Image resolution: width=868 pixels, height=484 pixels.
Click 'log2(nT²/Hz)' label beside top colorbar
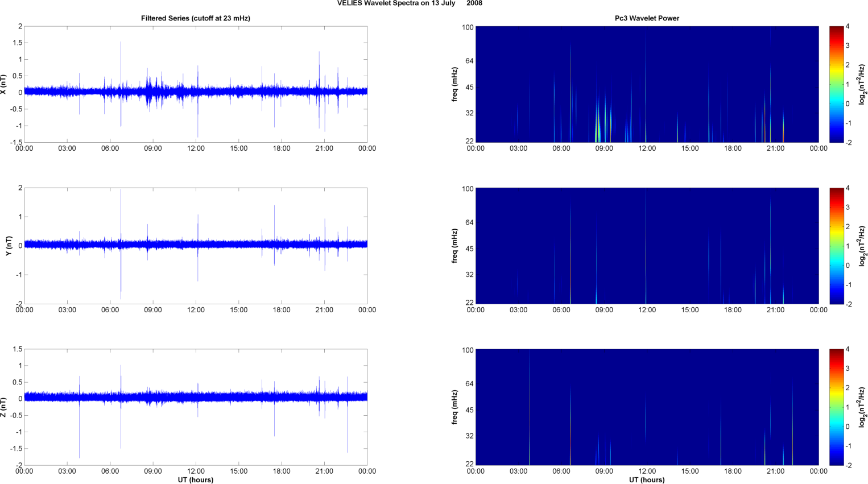[x=863, y=84]
